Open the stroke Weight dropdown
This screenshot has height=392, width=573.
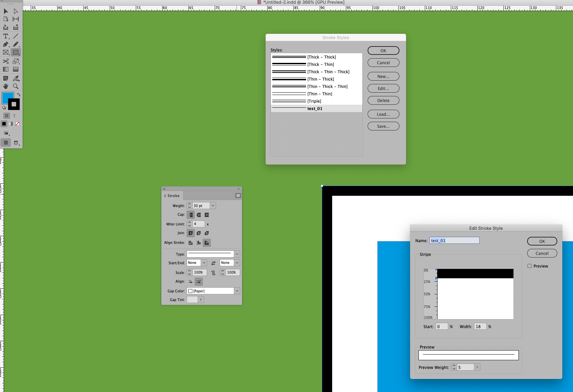coord(213,205)
